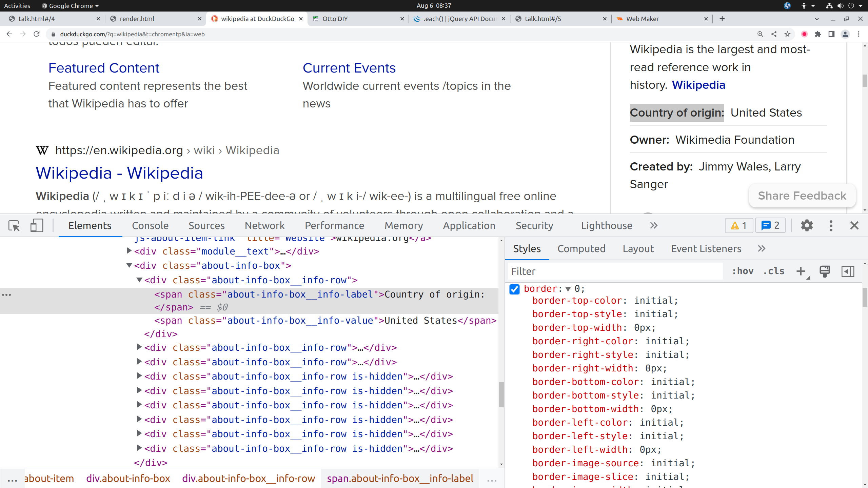Open DevTools settings gear
Screen dimensions: 868x488
click(x=807, y=226)
